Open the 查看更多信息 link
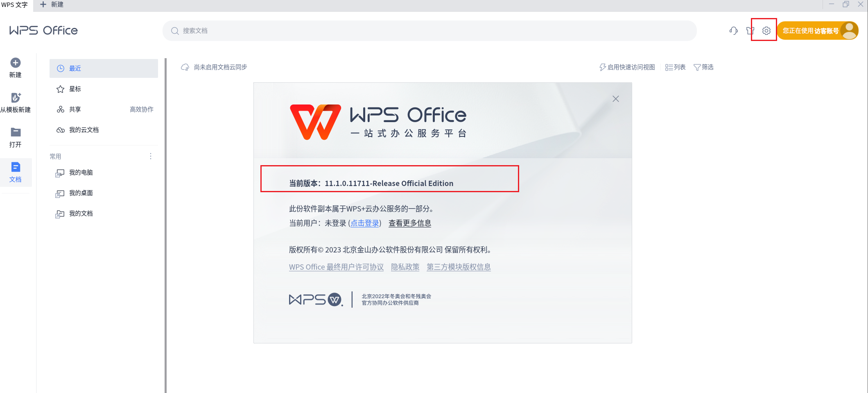 410,223
